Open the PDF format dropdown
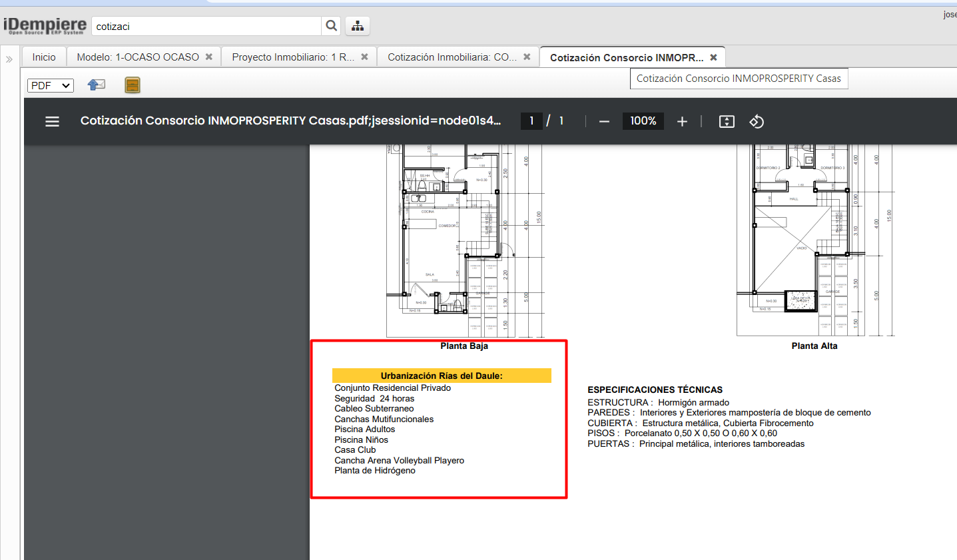 [x=51, y=85]
